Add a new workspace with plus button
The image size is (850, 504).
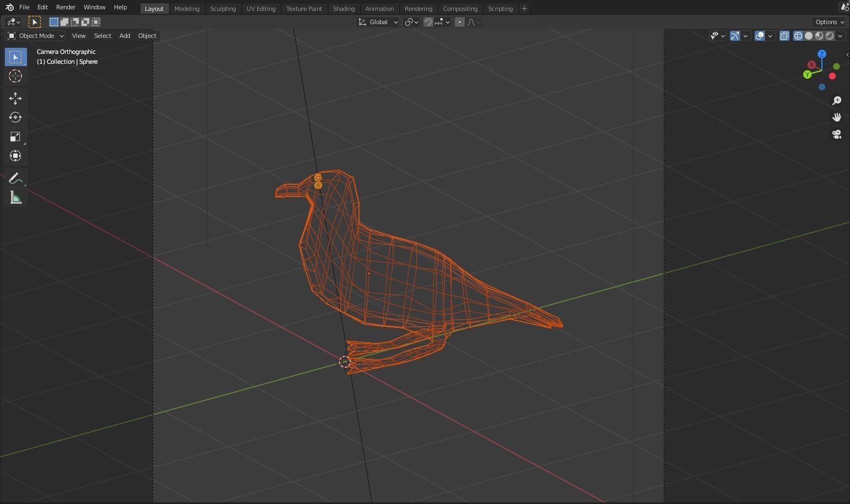(524, 8)
